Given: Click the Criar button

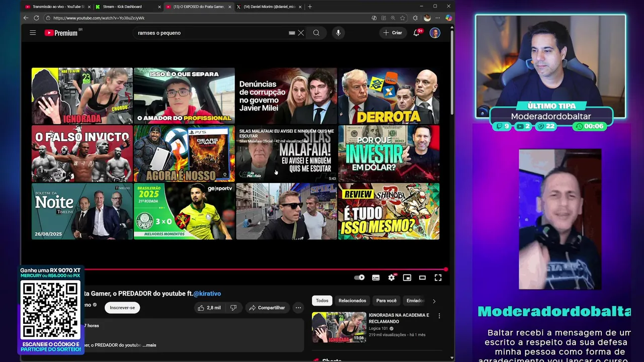Looking at the screenshot, I should 393,33.
